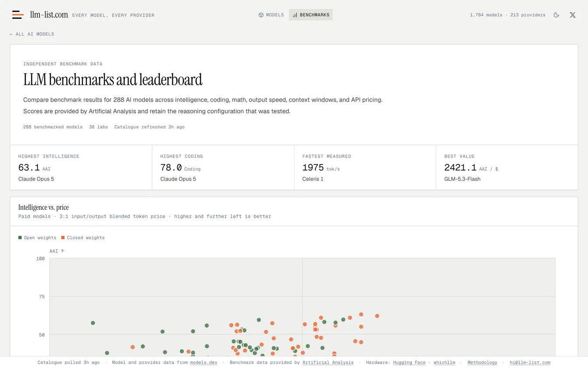The width and height of the screenshot is (588, 368).
Task: Click the '288 benchmarked models' text
Action: tap(53, 127)
